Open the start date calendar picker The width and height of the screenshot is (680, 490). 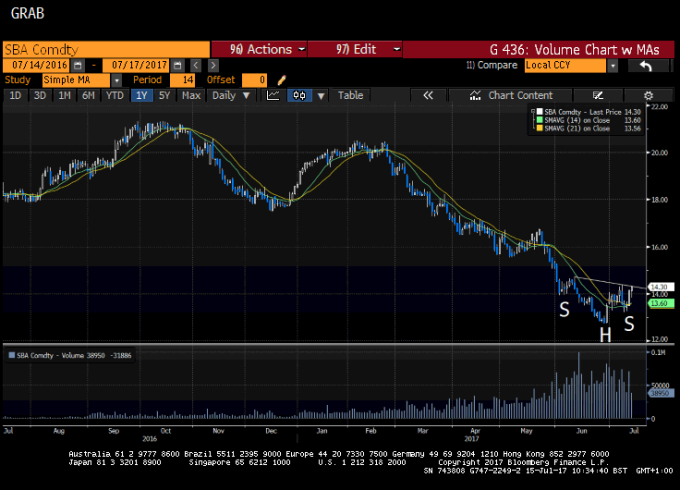77,65
